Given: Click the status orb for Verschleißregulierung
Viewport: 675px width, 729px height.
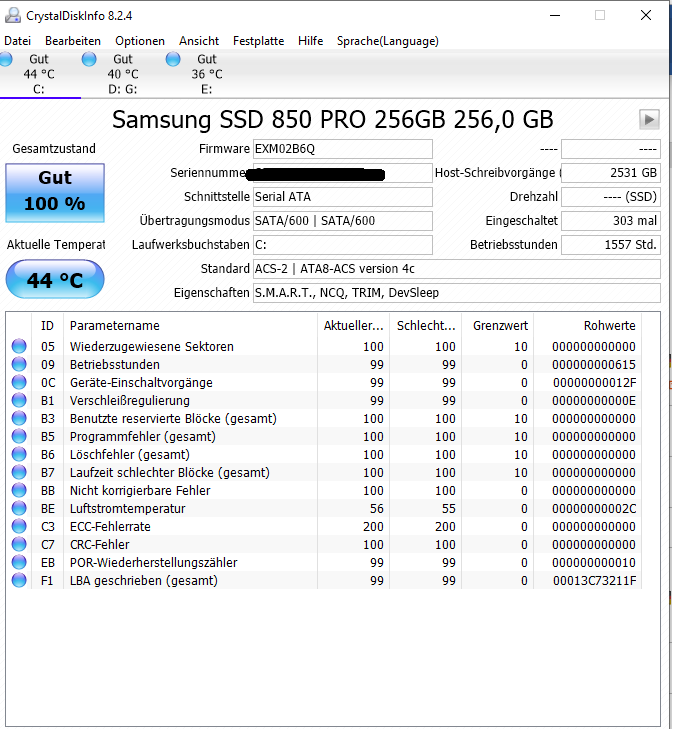Looking at the screenshot, I should click(x=19, y=400).
